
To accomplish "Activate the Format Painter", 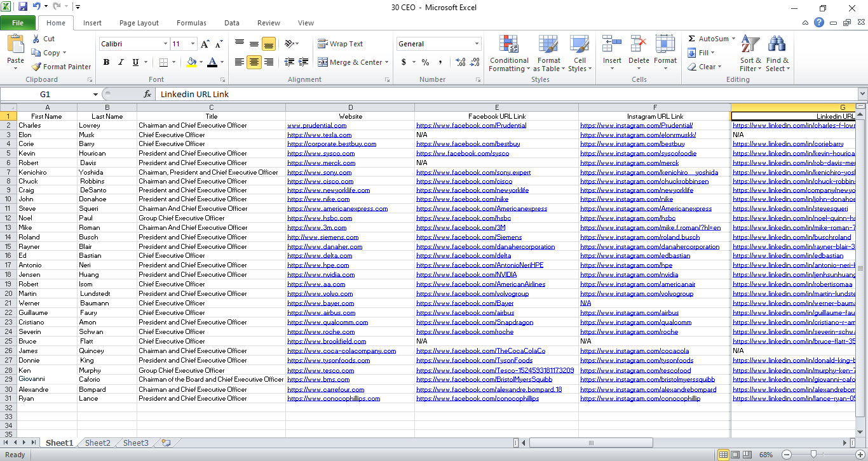I will coord(62,67).
